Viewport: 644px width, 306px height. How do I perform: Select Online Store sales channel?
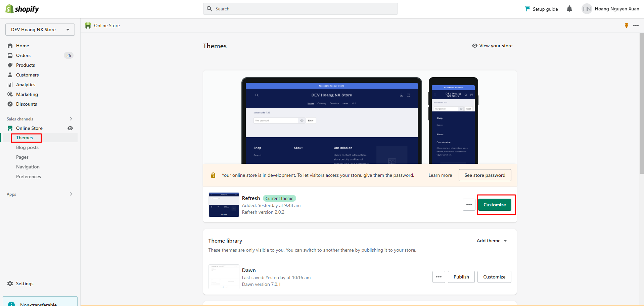29,128
